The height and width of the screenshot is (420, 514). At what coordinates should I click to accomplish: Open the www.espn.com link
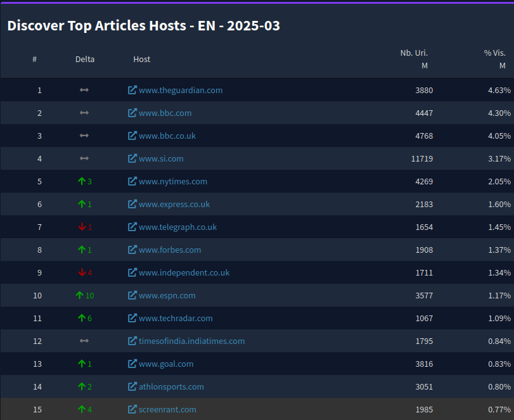point(167,295)
